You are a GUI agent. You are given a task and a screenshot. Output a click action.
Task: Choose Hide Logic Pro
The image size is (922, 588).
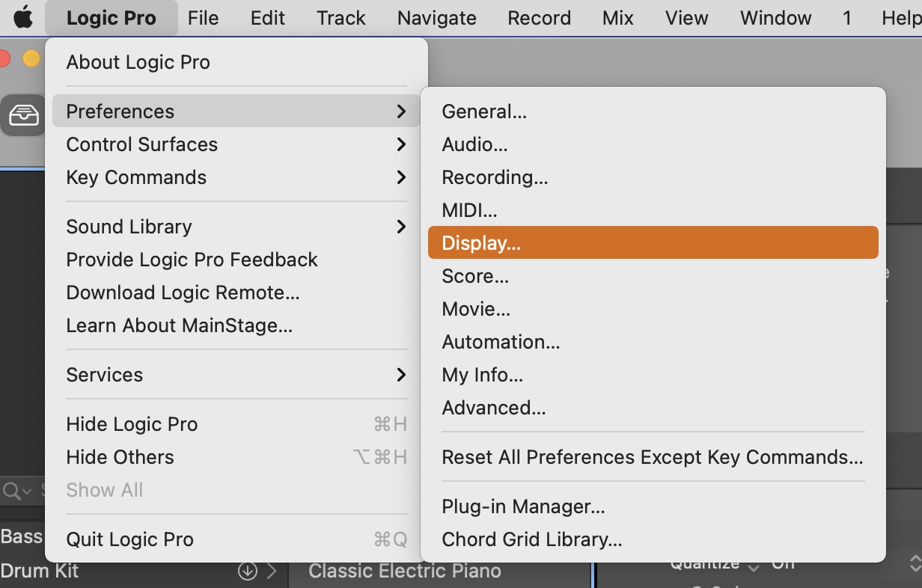point(236,424)
